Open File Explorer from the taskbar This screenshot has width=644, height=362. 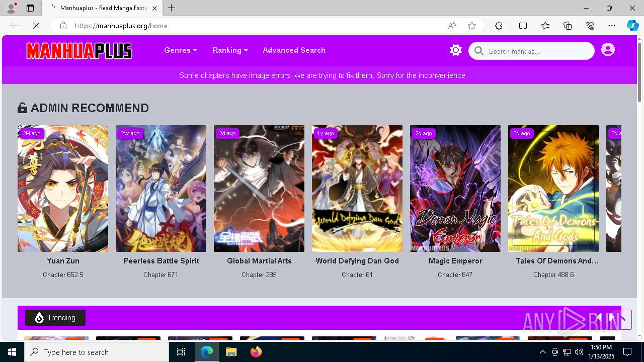point(231,352)
